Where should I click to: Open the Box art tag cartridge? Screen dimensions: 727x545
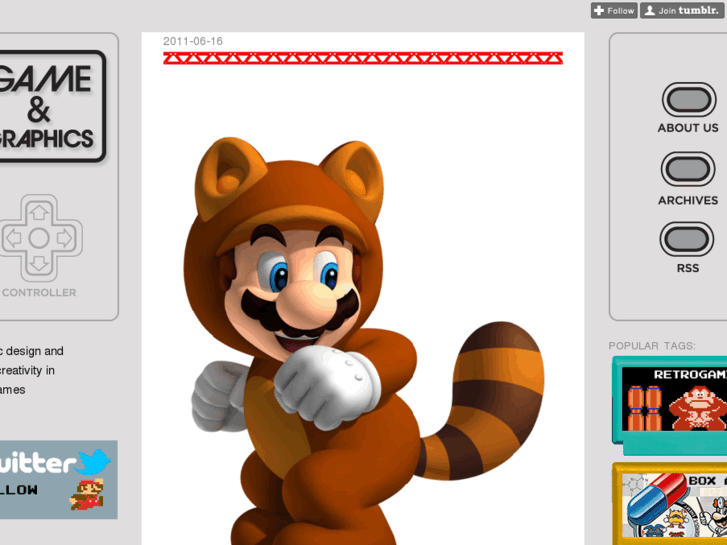click(670, 504)
